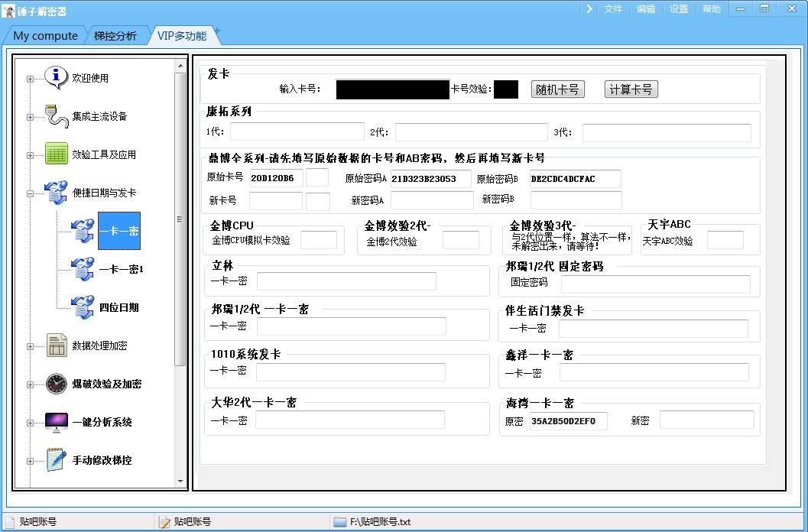Select the VIP多功能 tab
This screenshot has width=808, height=532.
(182, 36)
